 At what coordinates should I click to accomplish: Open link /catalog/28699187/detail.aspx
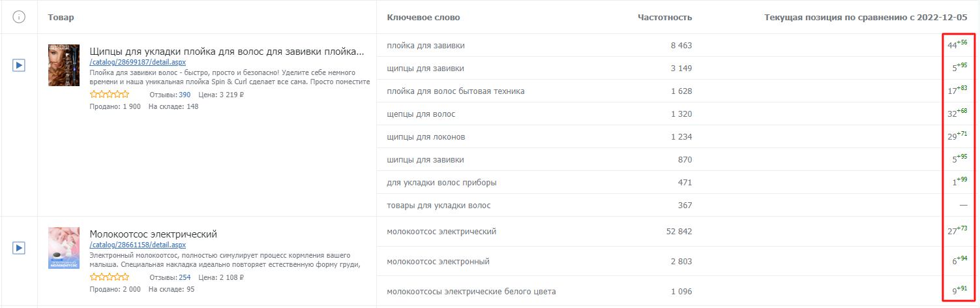point(138,63)
